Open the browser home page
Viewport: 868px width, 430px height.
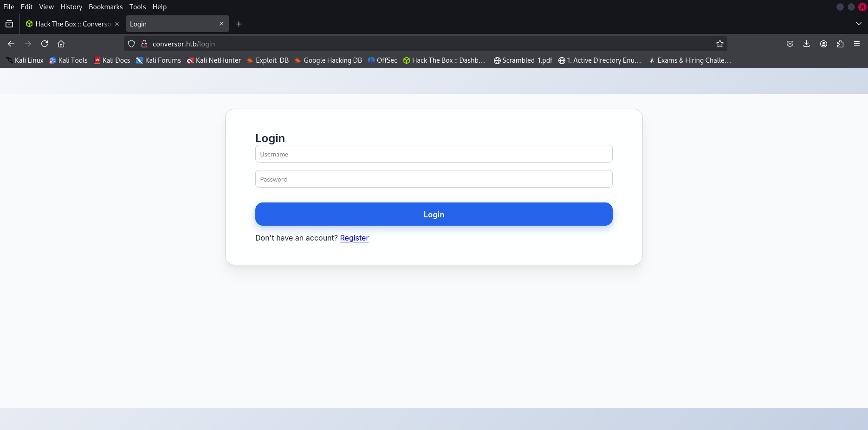[x=61, y=44]
